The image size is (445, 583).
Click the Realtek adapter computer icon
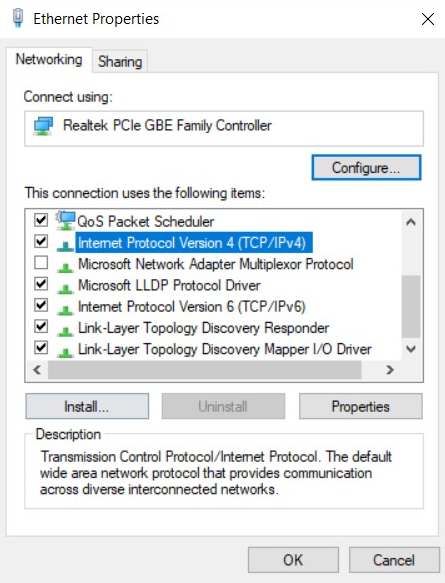tap(43, 126)
